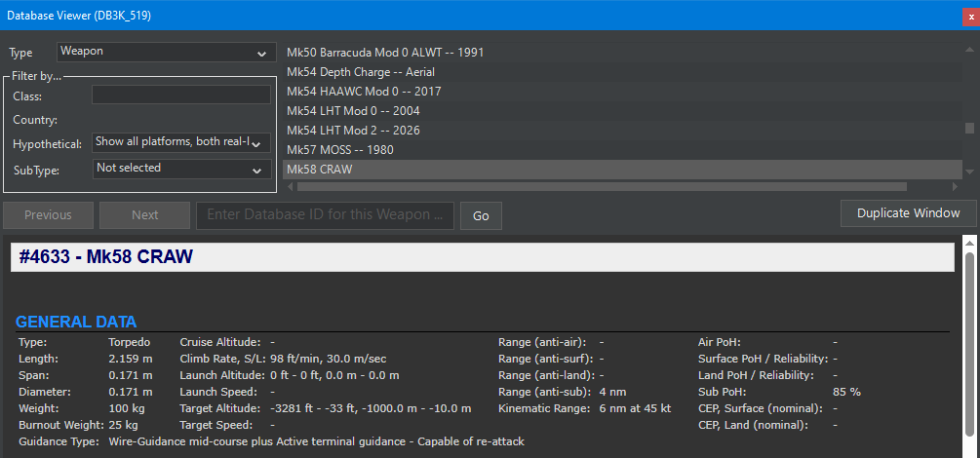
Task: Click the Length value 2.159 m
Action: tap(130, 360)
